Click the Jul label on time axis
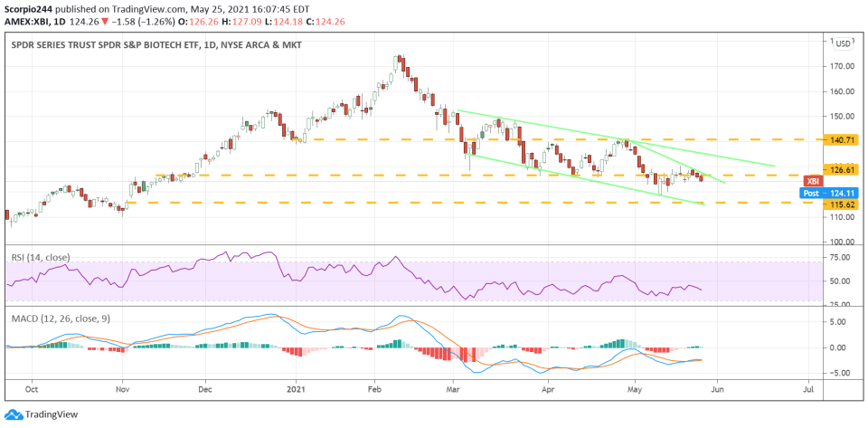The width and height of the screenshot is (868, 428). pyautogui.click(x=808, y=388)
